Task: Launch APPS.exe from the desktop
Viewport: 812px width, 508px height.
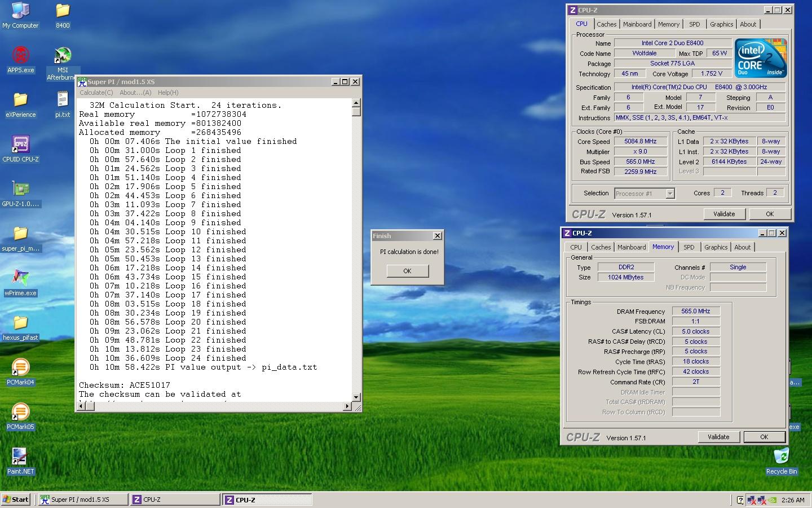Action: click(x=20, y=60)
